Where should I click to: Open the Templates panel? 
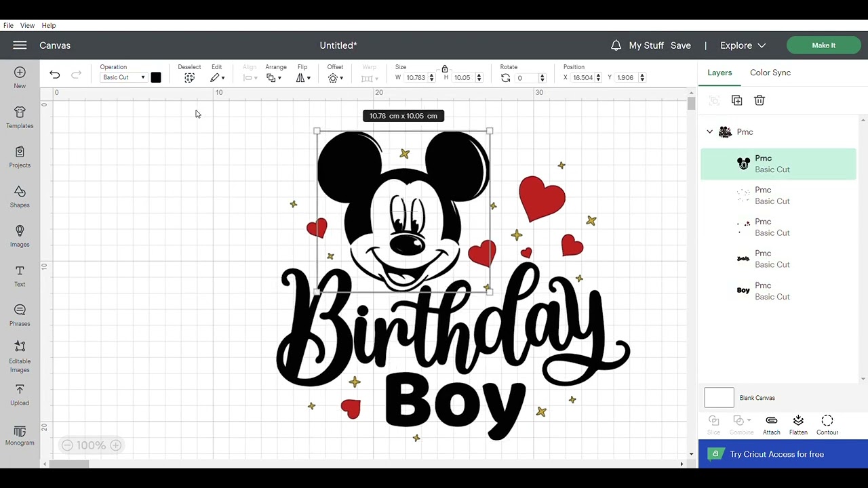coord(20,117)
